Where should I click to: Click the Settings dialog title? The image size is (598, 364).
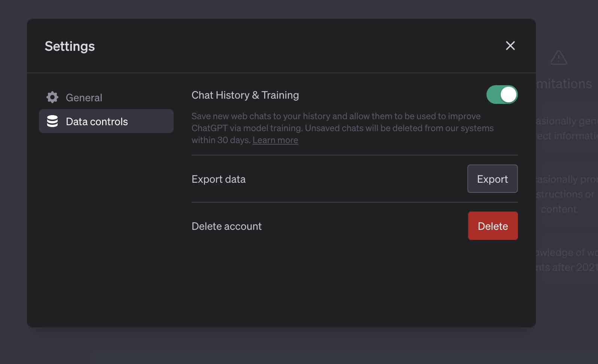(70, 46)
